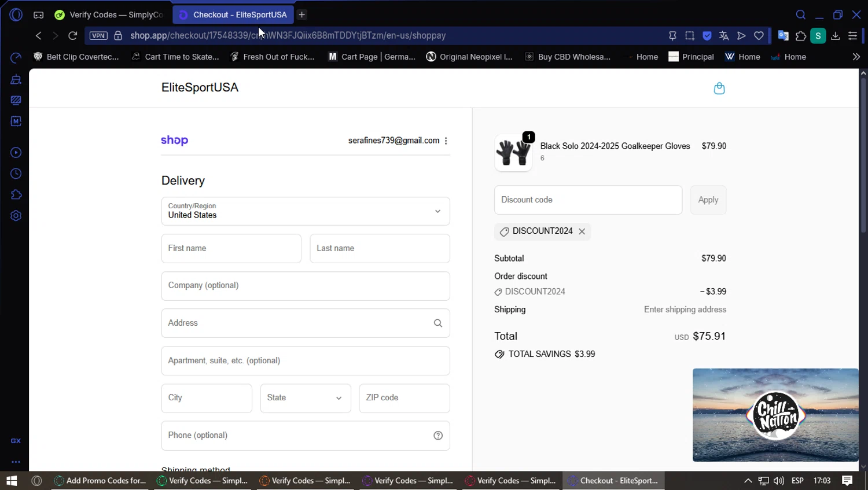Click the GX Corner icon in sidebar bottom
Viewport: 868px width, 490px height.
(16, 441)
